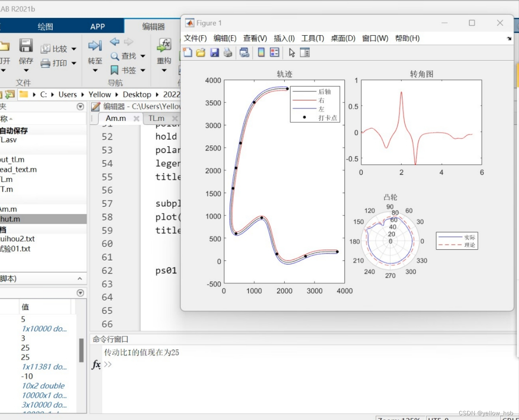The height and width of the screenshot is (420, 519).
Task: Open the property editor panel icon
Action: click(x=305, y=52)
